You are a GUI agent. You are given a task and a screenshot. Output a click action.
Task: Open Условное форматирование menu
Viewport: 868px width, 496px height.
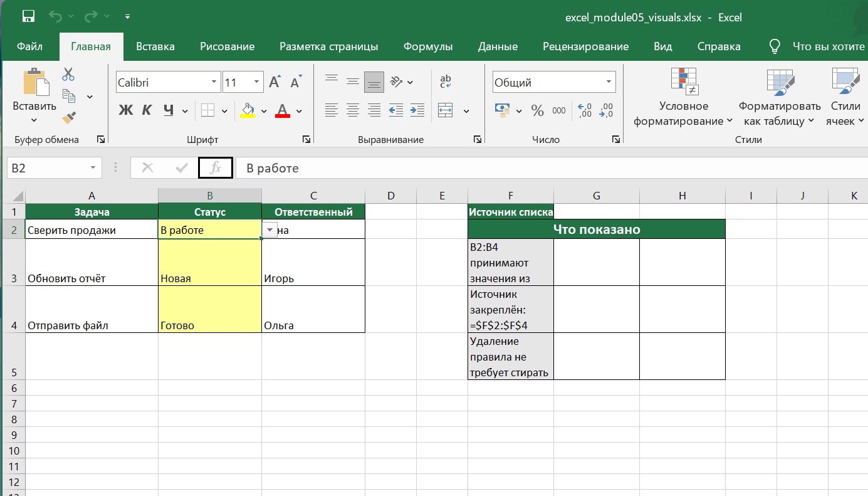tap(683, 97)
